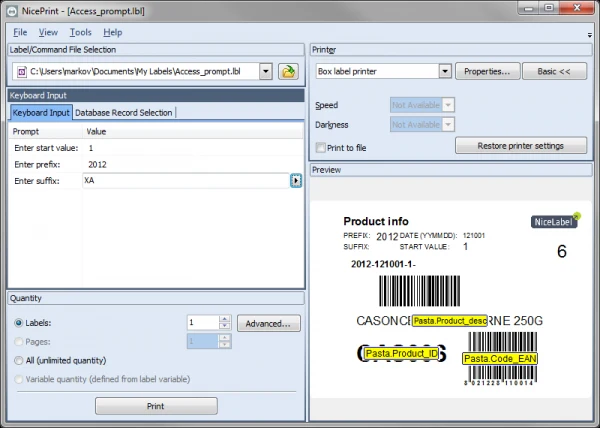Open the Tools menu
The height and width of the screenshot is (428, 600).
[80, 33]
